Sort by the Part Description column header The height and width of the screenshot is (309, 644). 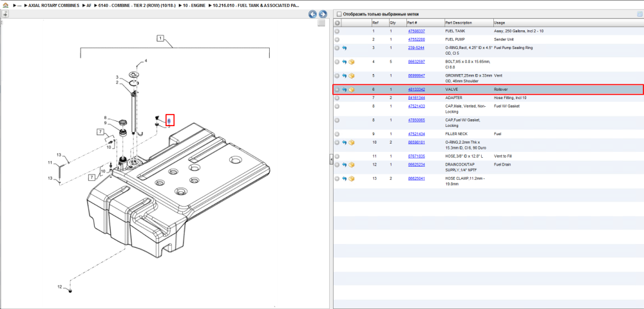(x=469, y=23)
